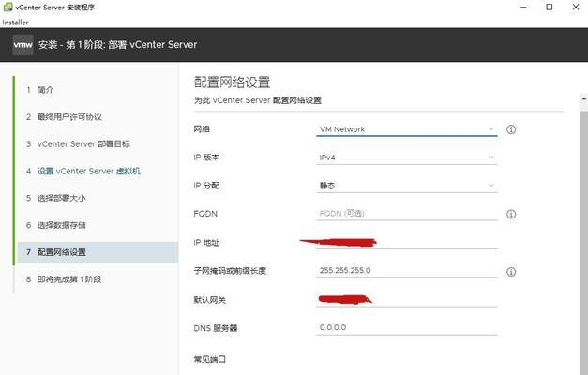Image resolution: width=588 pixels, height=375 pixels.
Task: Click the 网络 field label
Action: click(202, 129)
